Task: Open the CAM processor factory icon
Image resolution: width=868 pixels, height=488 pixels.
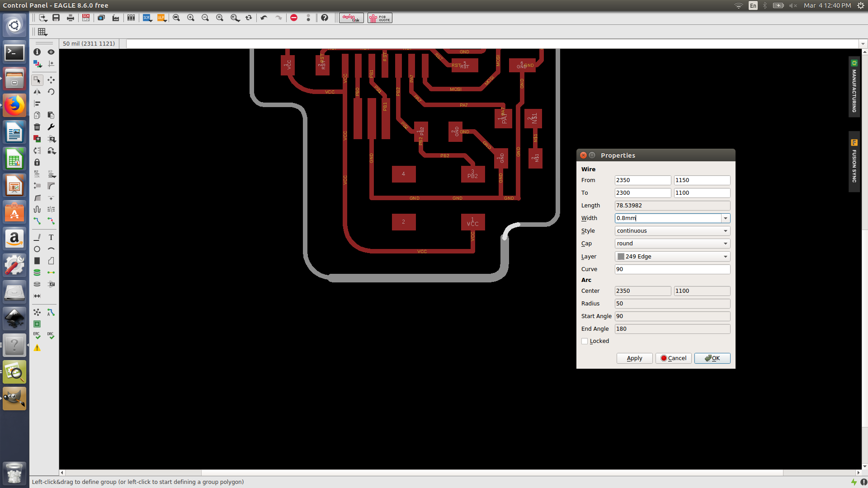Action: point(116,18)
